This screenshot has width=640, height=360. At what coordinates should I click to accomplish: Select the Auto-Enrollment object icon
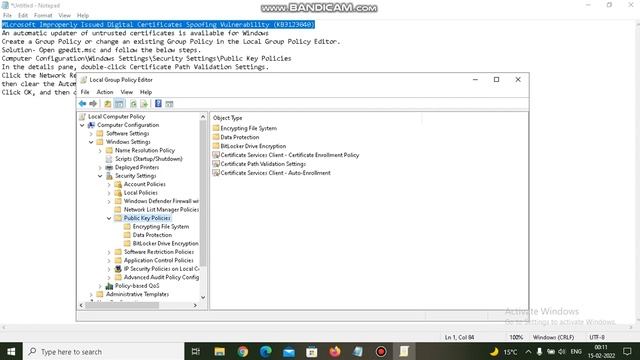216,173
